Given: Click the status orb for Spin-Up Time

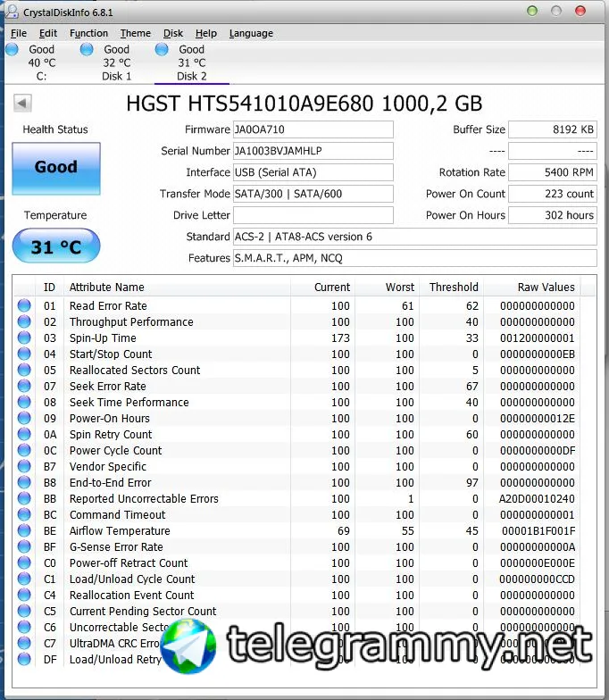Looking at the screenshot, I should click(x=24, y=337).
